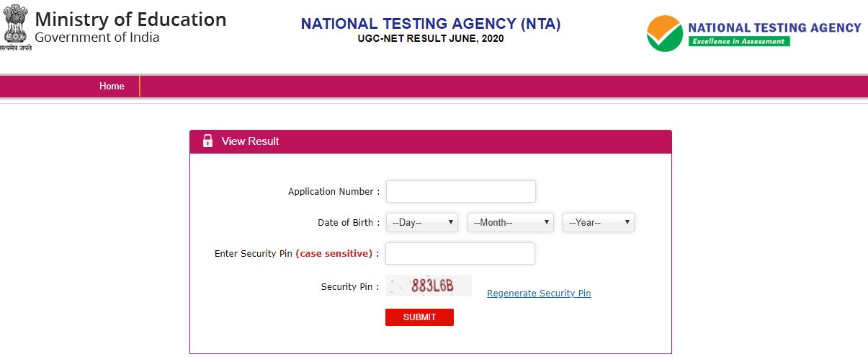Click the security pin captcha image
Viewport: 868px width, 357px height.
click(x=429, y=286)
